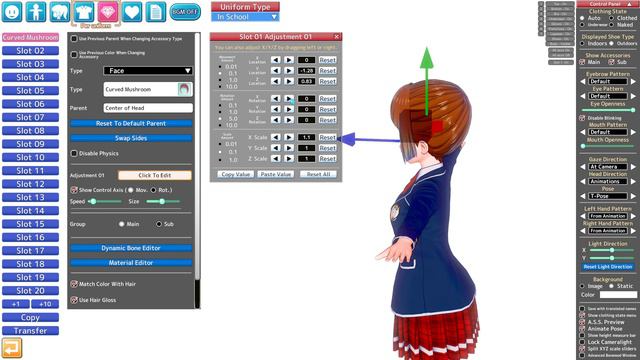Open the document Save/Load category icon

pyautogui.click(x=156, y=12)
